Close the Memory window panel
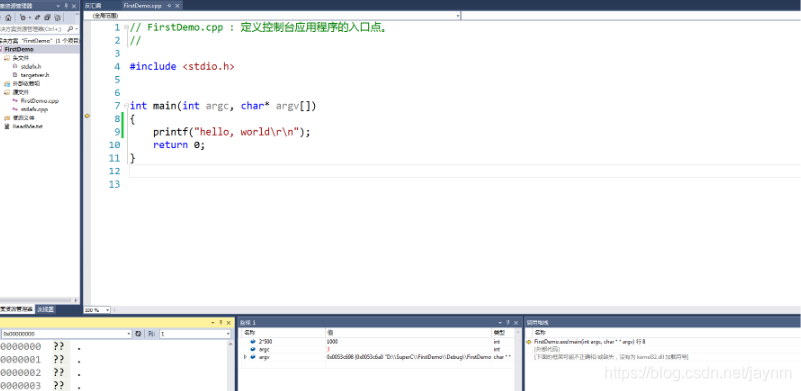 (x=228, y=323)
